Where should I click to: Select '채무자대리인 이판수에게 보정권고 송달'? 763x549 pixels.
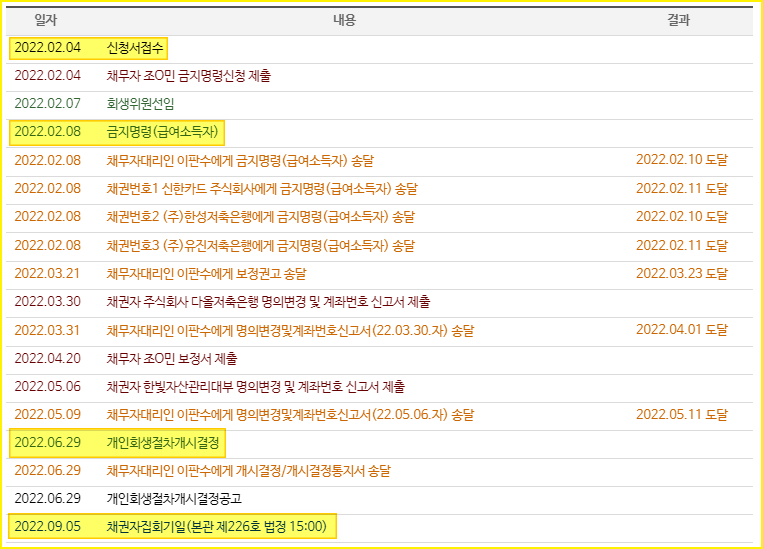(x=206, y=274)
